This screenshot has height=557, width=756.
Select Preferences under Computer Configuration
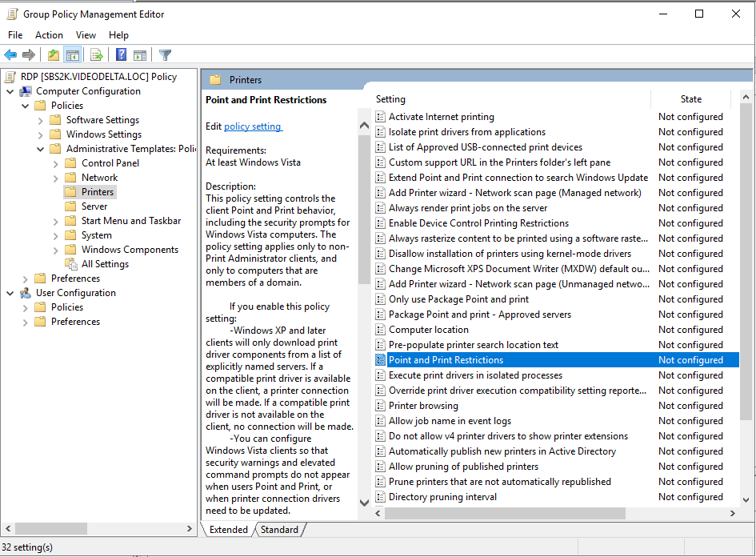[76, 278]
